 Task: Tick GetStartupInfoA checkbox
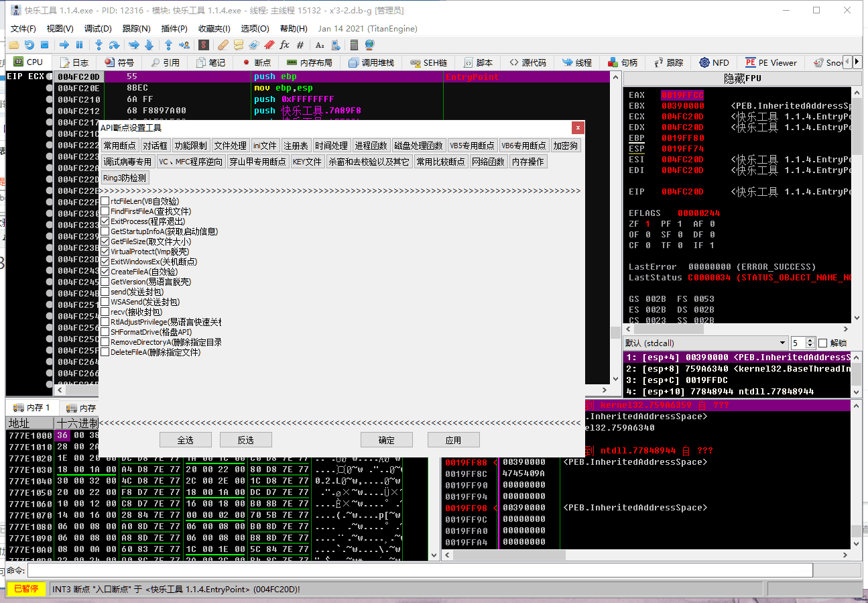click(105, 231)
